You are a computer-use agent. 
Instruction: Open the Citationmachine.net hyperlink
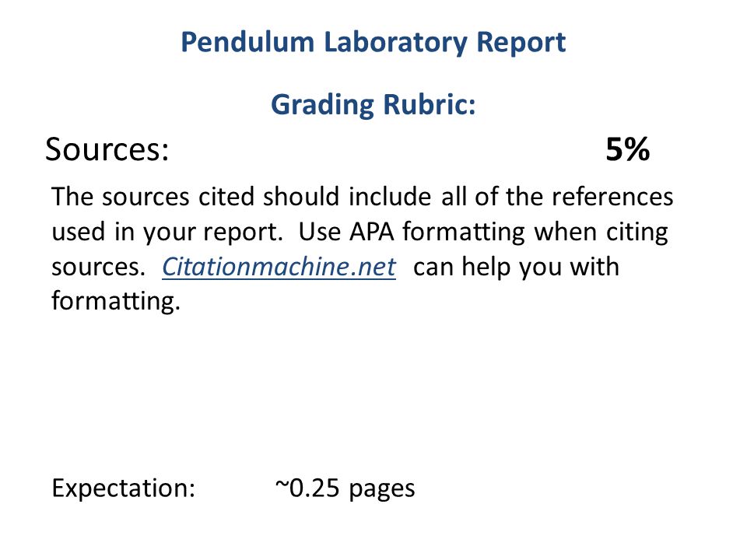pyautogui.click(x=279, y=267)
